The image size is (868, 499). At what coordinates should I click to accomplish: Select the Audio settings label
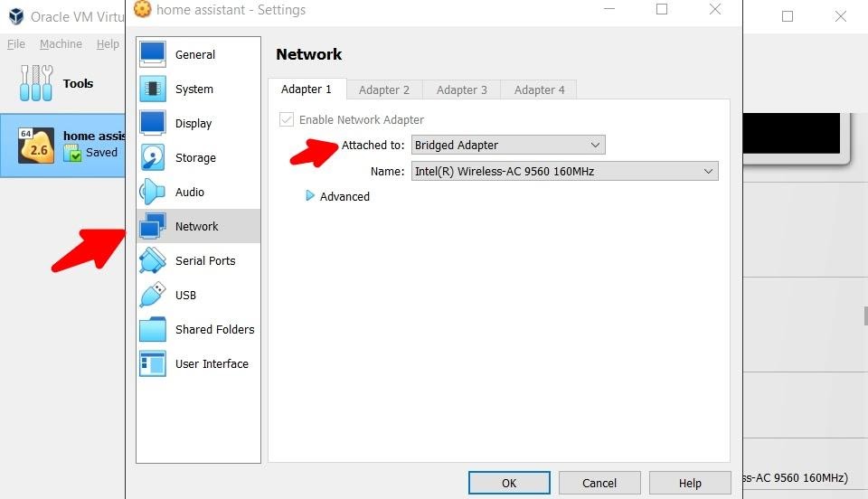click(190, 192)
